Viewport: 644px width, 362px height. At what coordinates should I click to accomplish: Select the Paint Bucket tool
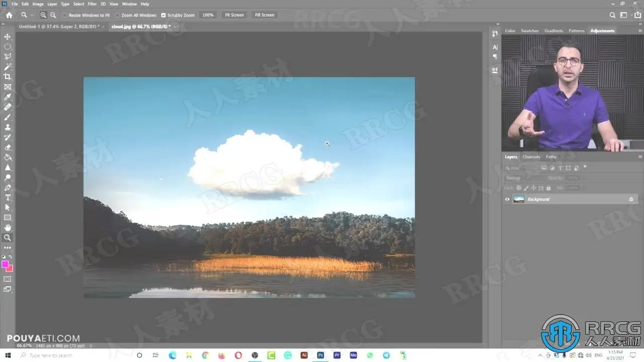8,157
